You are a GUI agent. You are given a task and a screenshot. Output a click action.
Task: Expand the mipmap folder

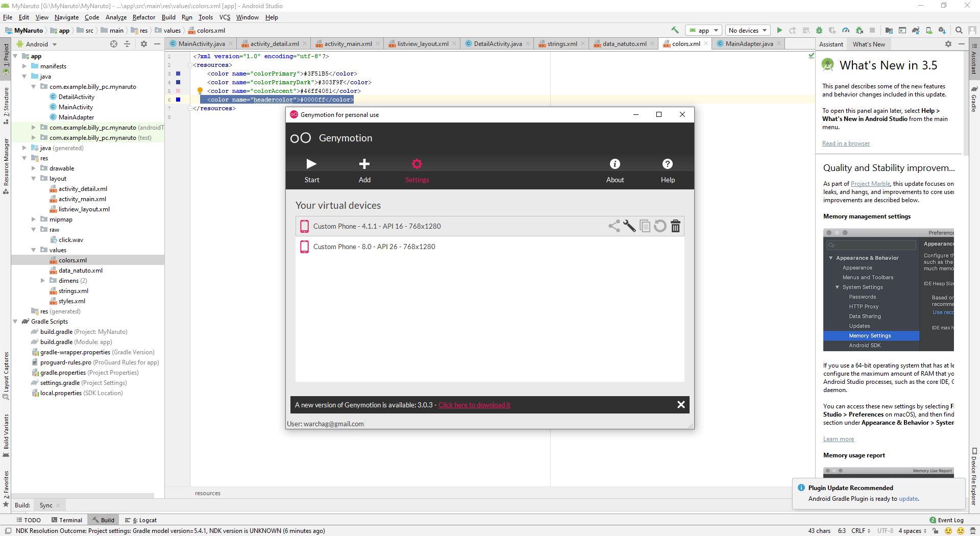34,220
